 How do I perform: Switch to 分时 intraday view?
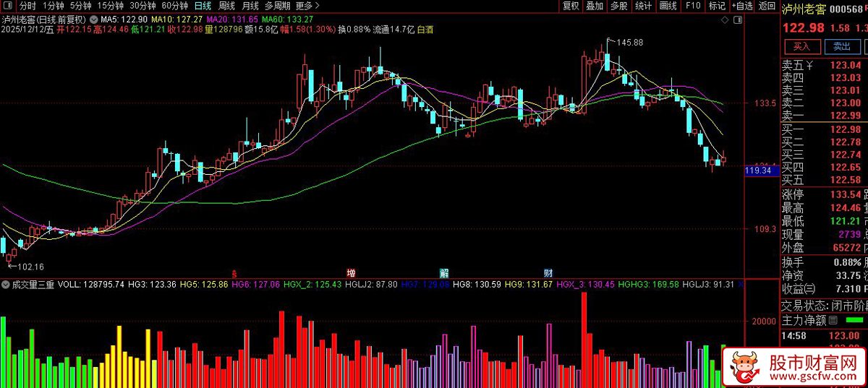(x=27, y=6)
